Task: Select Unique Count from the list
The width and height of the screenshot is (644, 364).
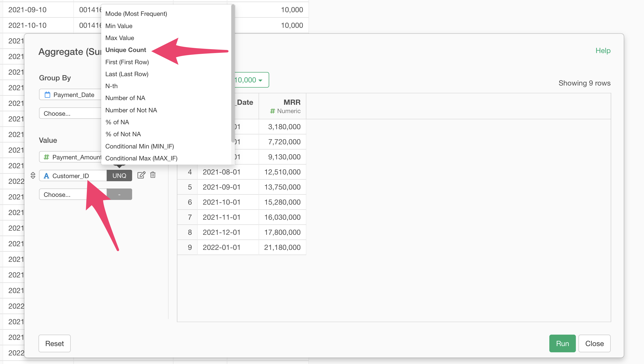Action: (x=126, y=50)
